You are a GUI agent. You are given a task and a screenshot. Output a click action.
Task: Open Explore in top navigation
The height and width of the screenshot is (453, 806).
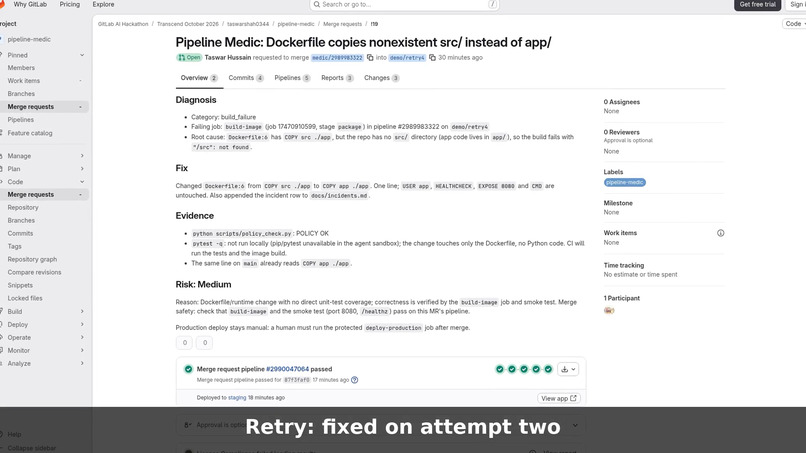[103, 4]
